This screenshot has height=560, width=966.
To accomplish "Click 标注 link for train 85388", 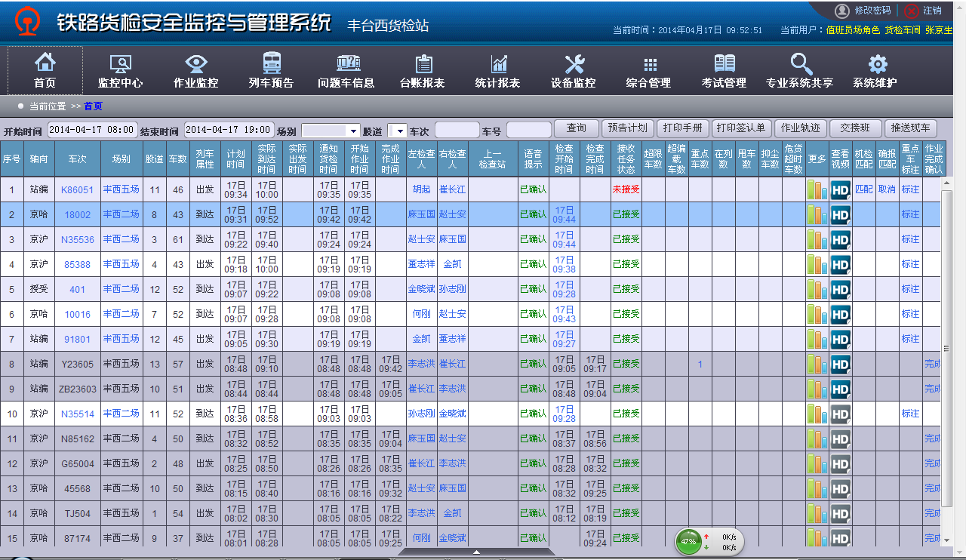I will (910, 264).
